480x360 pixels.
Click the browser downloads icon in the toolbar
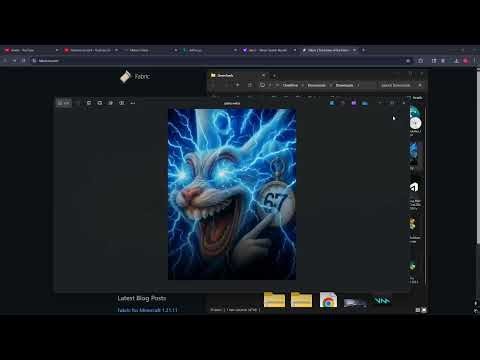pyautogui.click(x=456, y=61)
